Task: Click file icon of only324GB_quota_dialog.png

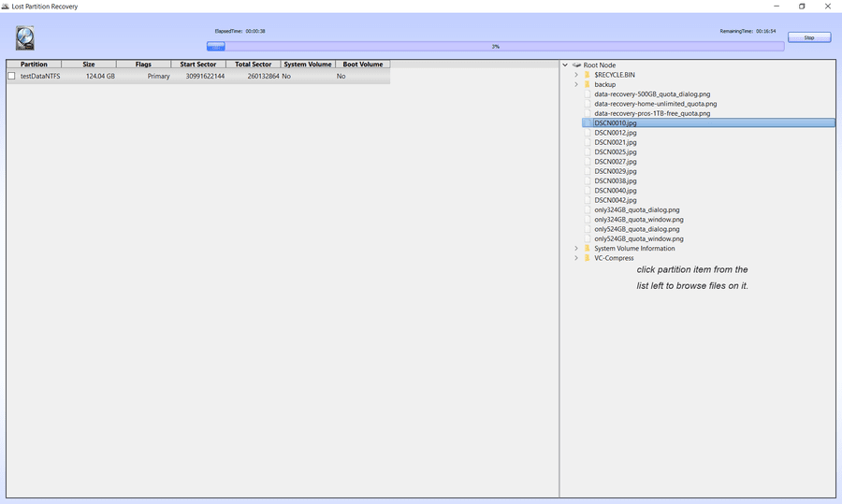Action: (588, 209)
